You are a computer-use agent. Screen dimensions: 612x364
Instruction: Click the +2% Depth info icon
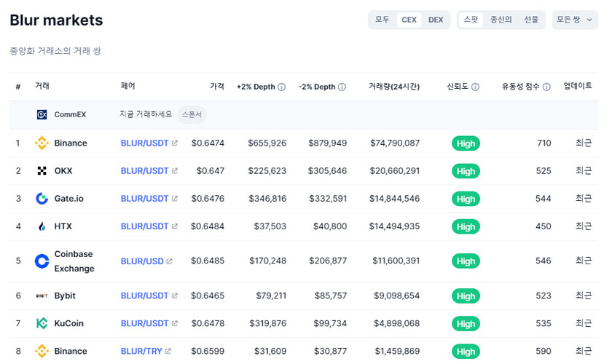[x=281, y=87]
